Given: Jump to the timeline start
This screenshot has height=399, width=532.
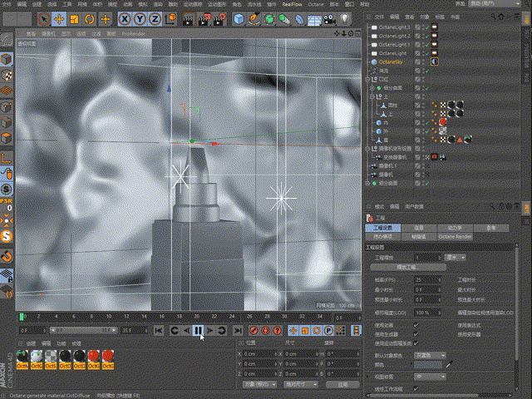Looking at the screenshot, I should pyautogui.click(x=159, y=330).
